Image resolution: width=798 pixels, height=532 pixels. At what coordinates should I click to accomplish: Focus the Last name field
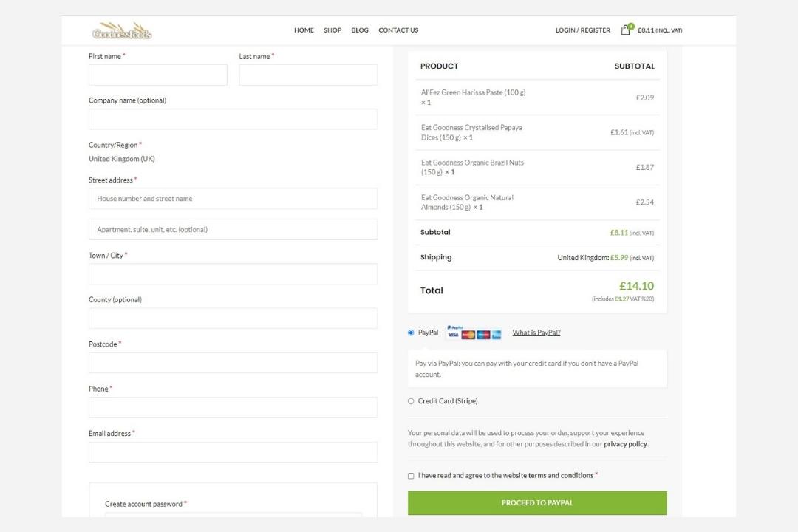[x=308, y=75]
